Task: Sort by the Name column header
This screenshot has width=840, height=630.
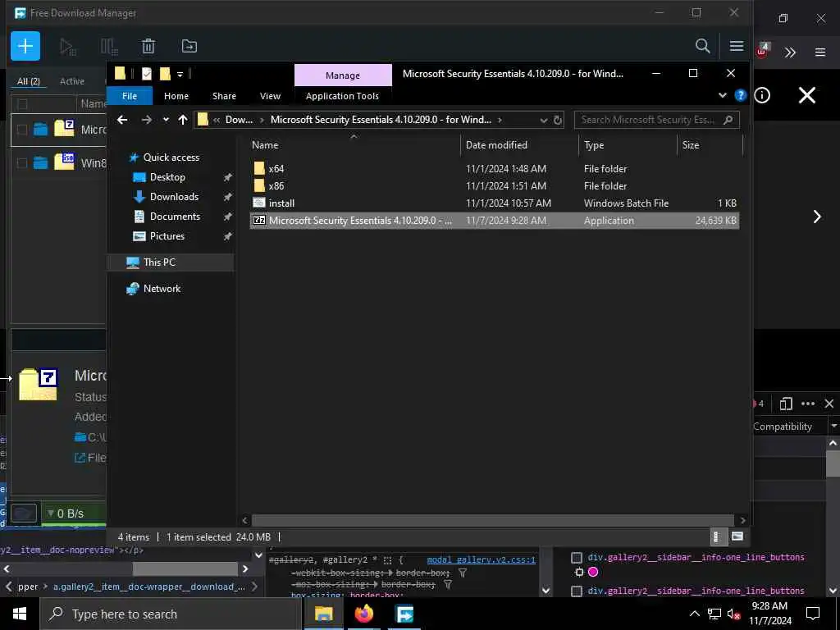Action: [354, 145]
